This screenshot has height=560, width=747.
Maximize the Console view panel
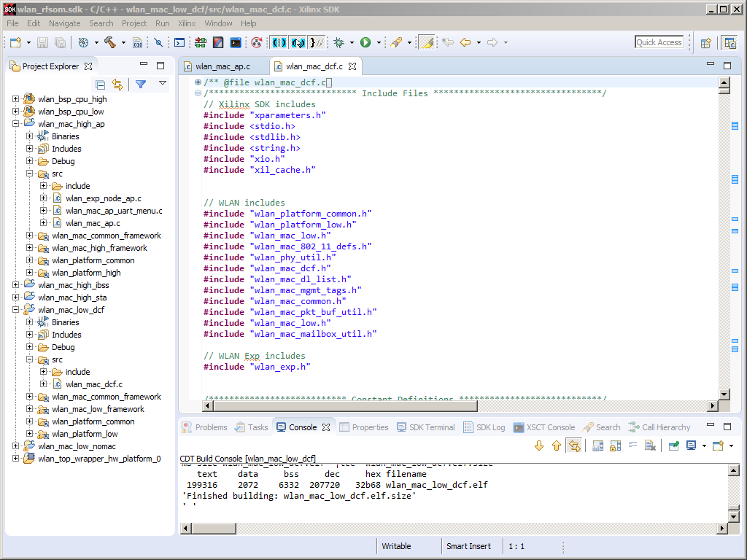pos(727,426)
